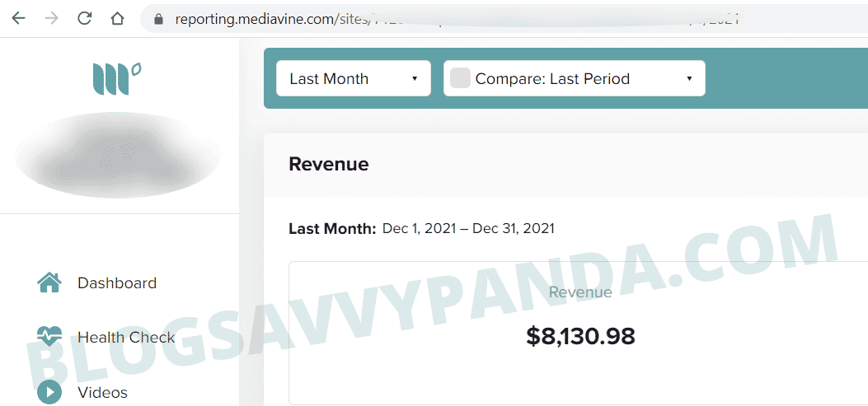
Task: Click the Dashboard house icon
Action: [49, 282]
